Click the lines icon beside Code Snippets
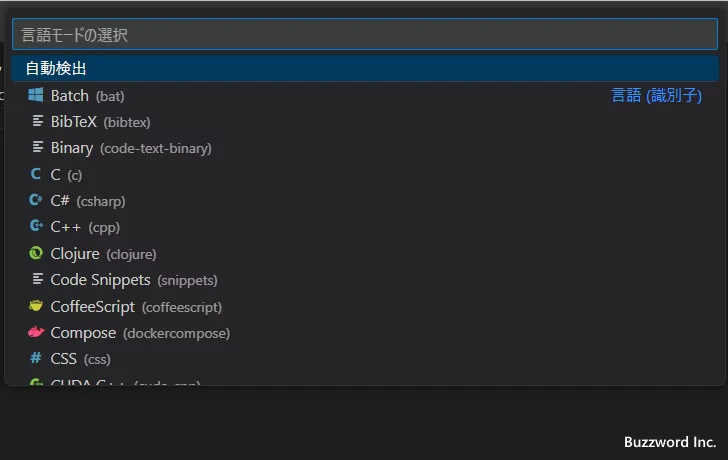 pyautogui.click(x=38, y=279)
